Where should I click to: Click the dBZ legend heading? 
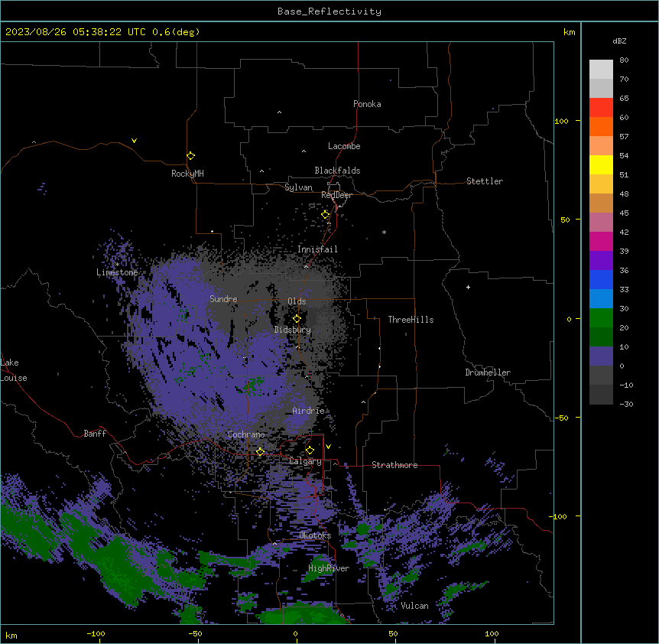[619, 41]
